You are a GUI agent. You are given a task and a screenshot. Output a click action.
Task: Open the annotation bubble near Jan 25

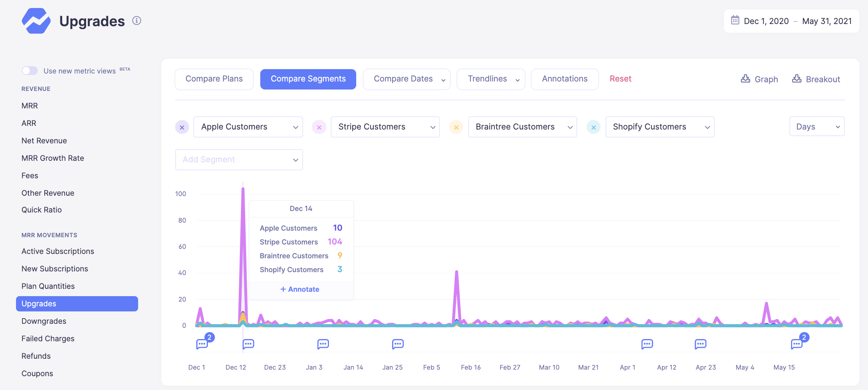click(398, 344)
